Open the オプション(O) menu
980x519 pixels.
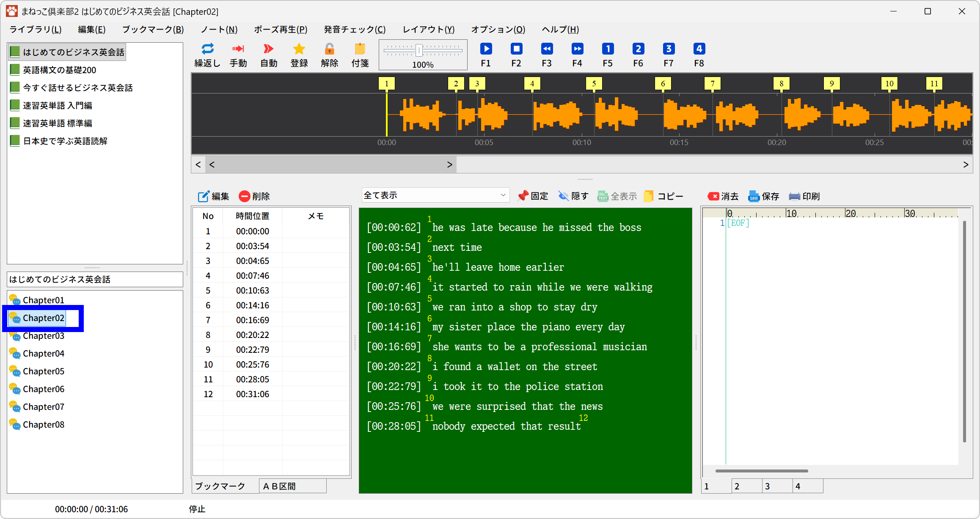click(498, 29)
